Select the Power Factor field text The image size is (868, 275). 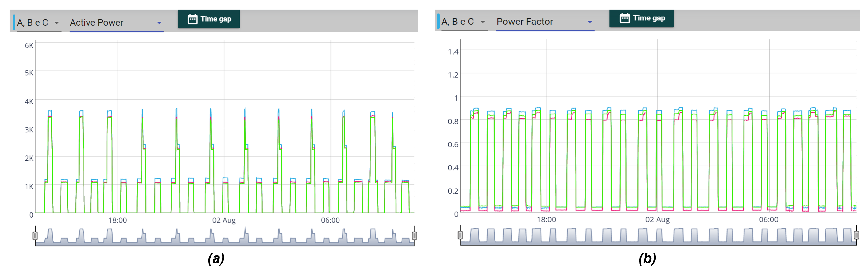525,22
